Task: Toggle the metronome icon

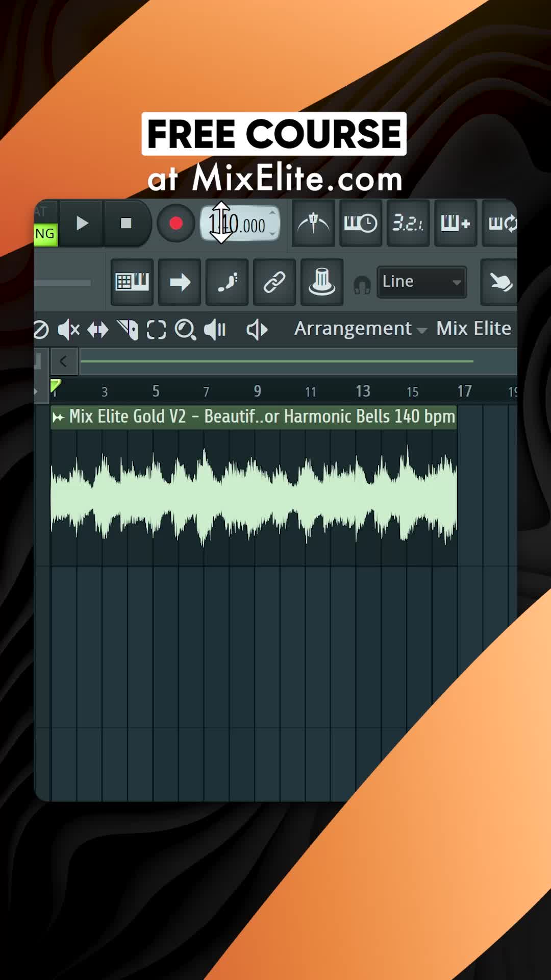Action: [313, 224]
